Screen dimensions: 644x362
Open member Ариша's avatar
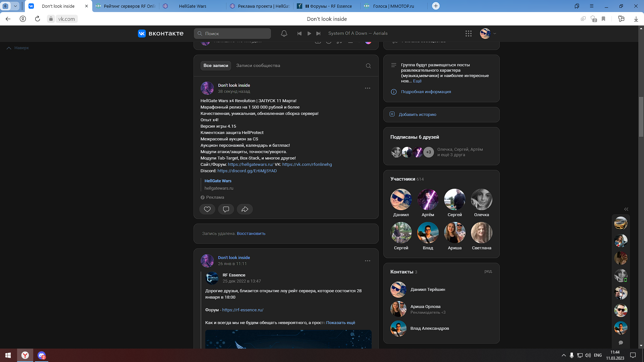coord(455,233)
